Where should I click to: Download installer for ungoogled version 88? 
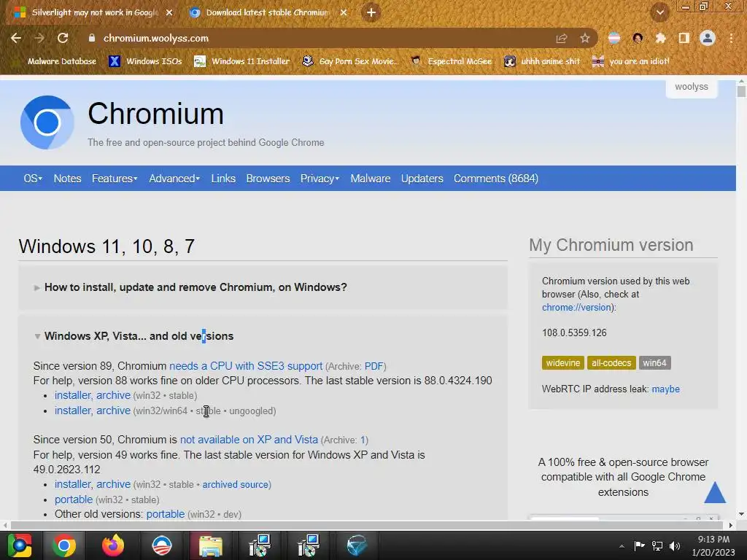pyautogui.click(x=73, y=411)
